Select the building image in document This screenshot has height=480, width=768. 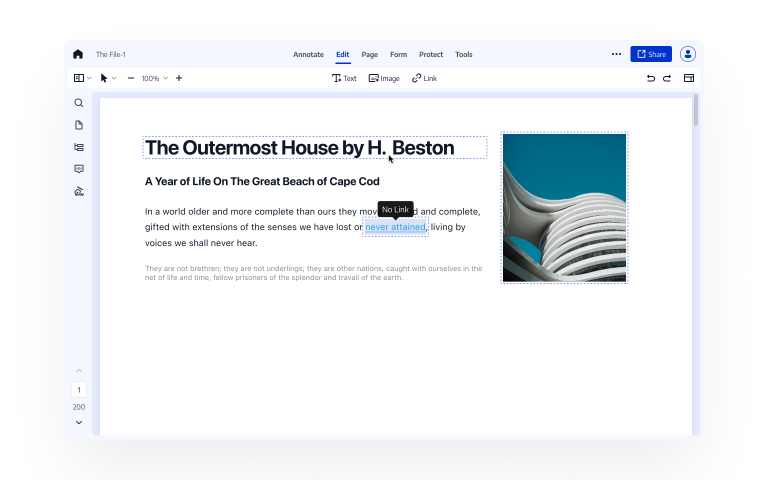coord(564,208)
